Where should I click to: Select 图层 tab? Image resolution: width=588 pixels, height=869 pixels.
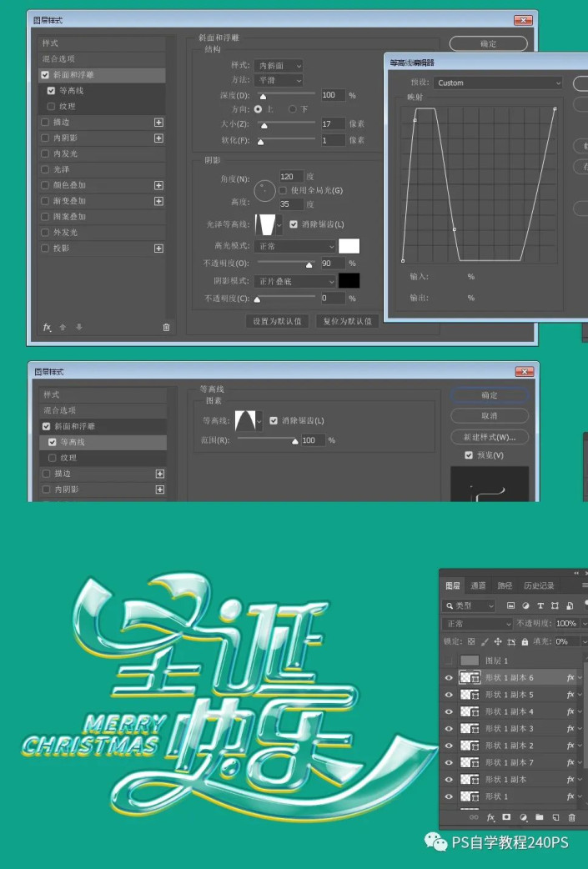453,585
